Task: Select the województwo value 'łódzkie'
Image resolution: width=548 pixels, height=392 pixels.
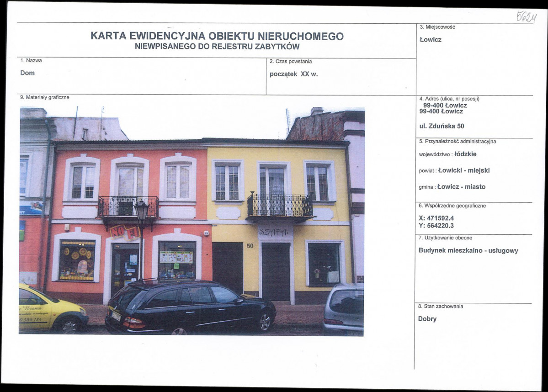Action: (466, 154)
